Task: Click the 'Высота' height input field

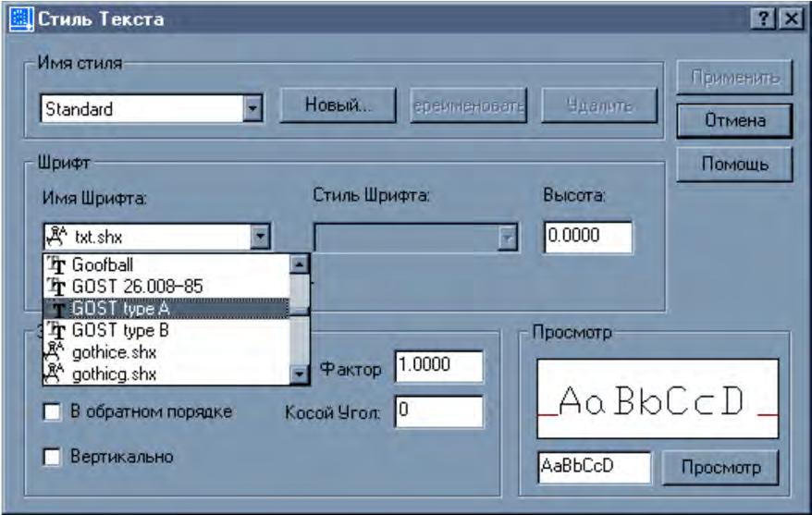Action: (588, 237)
